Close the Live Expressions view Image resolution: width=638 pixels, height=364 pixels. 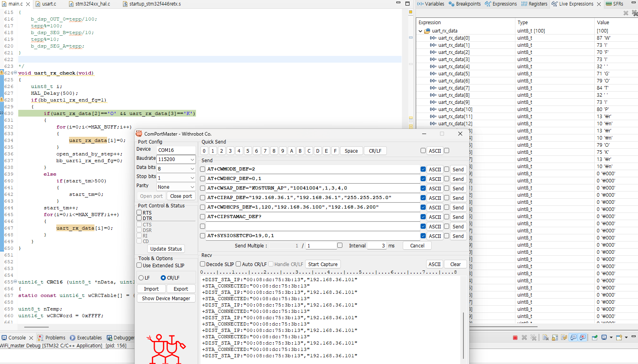[598, 4]
